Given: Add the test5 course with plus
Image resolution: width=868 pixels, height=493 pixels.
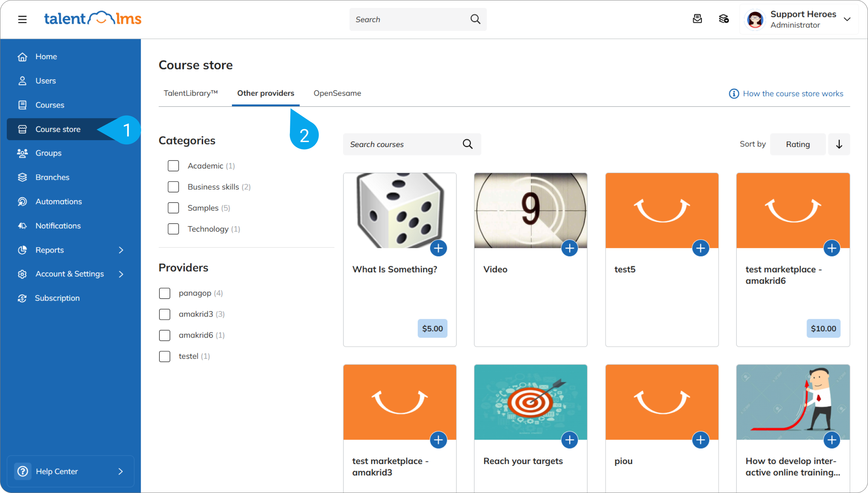Looking at the screenshot, I should (x=701, y=248).
